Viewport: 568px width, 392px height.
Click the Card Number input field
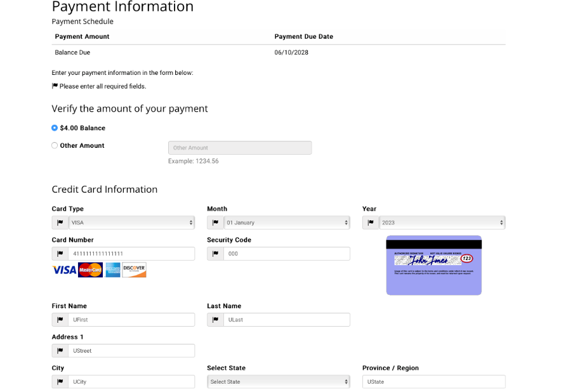[x=131, y=254]
